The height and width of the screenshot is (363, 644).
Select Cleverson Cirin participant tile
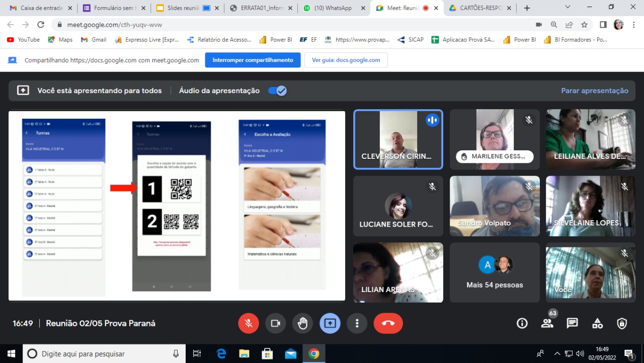(x=398, y=139)
